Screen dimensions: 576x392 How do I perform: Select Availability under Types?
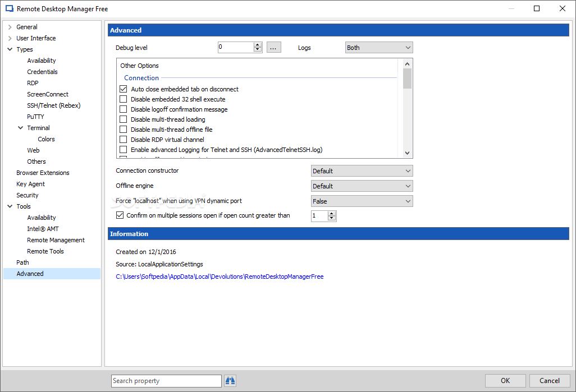coord(42,61)
